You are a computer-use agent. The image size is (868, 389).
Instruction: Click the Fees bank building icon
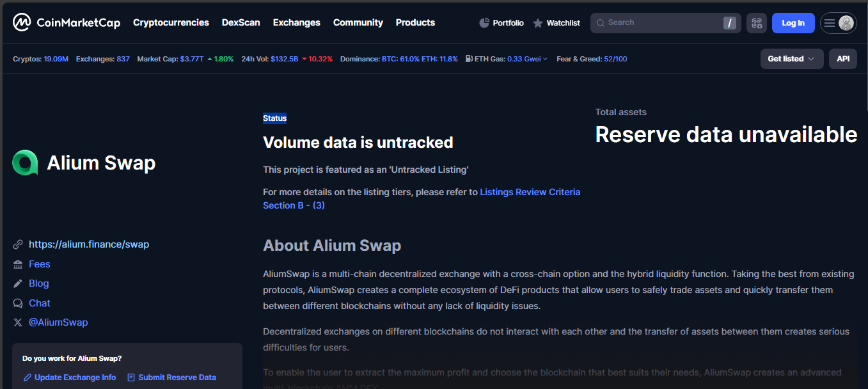pyautogui.click(x=18, y=264)
